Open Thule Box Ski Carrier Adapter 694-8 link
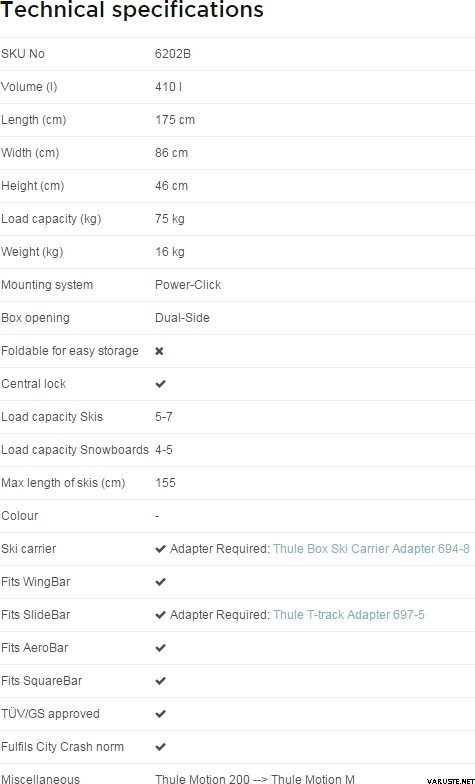The height and width of the screenshot is (784, 475). click(372, 549)
